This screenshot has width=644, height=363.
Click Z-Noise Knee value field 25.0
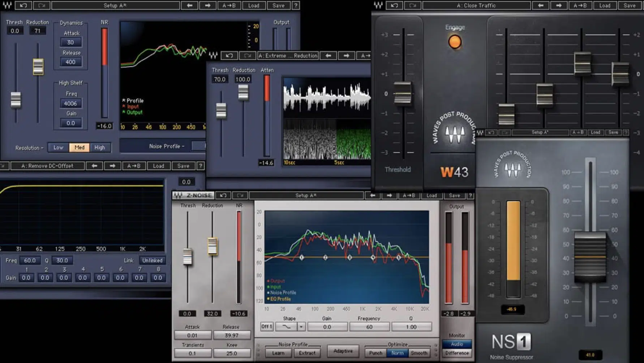click(231, 353)
